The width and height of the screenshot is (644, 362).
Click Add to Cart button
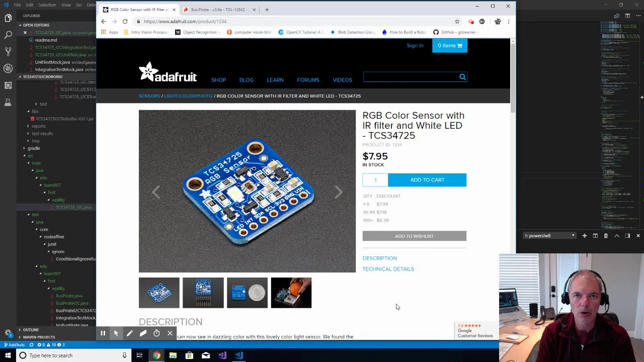click(427, 180)
